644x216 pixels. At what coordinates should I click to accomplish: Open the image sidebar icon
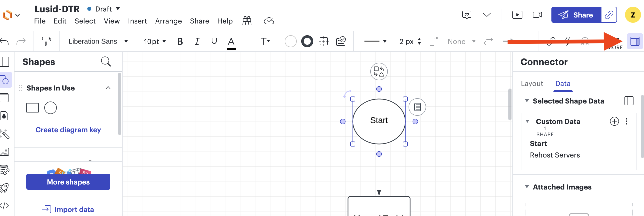tap(5, 152)
